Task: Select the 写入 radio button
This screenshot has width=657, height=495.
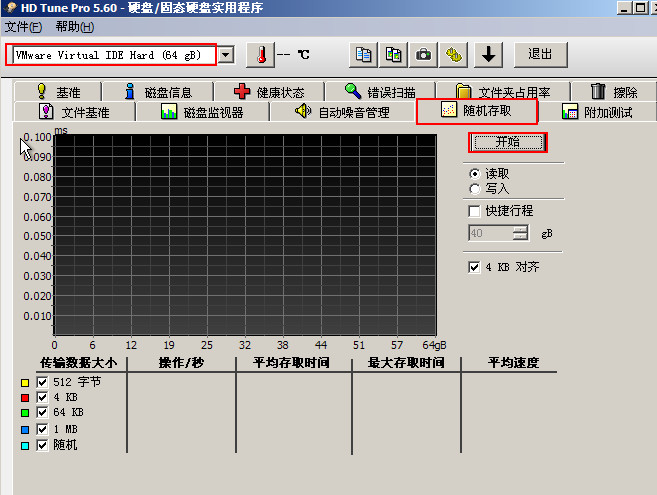Action: point(474,188)
